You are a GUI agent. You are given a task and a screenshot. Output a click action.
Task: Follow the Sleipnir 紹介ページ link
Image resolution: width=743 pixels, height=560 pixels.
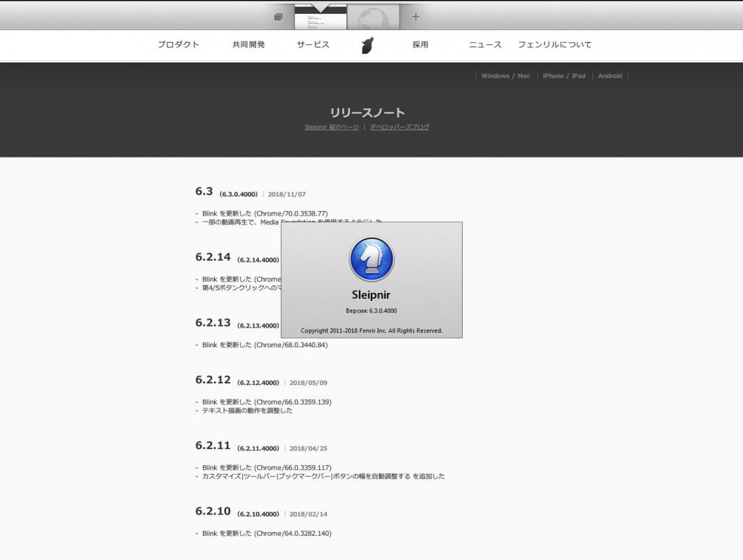point(332,127)
